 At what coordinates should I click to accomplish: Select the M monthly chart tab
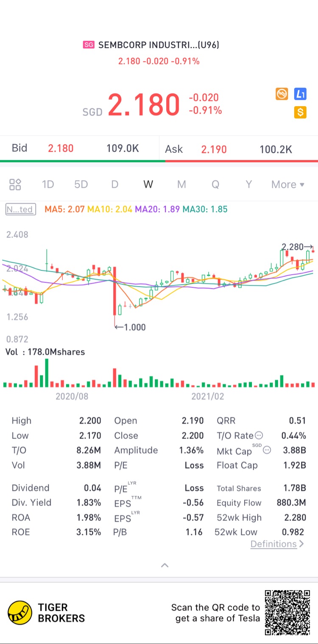click(181, 184)
